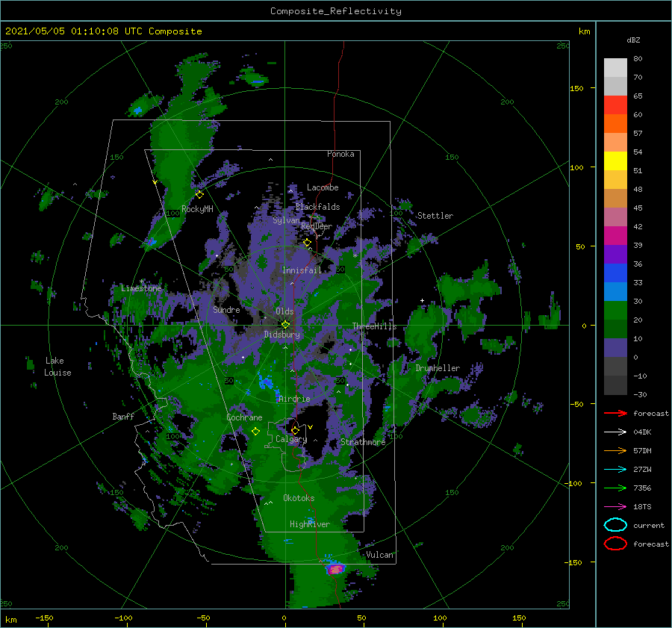
Task: Click the Okotoks label
Action: tap(299, 498)
